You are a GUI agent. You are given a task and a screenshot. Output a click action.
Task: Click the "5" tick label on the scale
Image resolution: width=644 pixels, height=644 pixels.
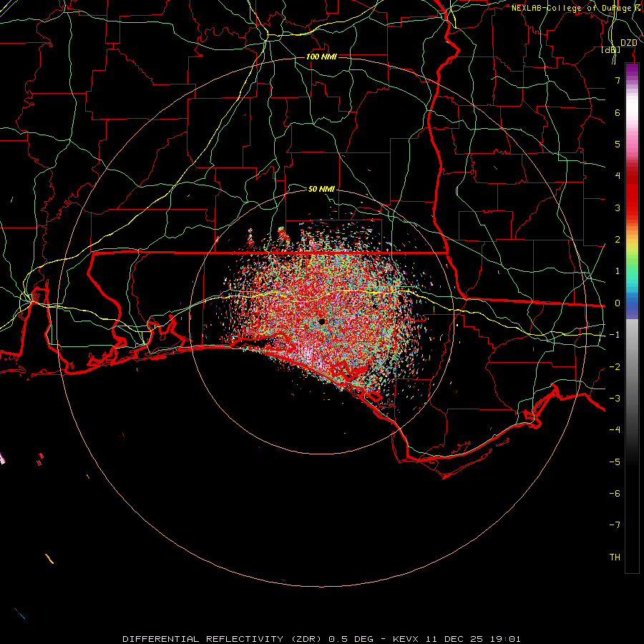tap(618, 144)
